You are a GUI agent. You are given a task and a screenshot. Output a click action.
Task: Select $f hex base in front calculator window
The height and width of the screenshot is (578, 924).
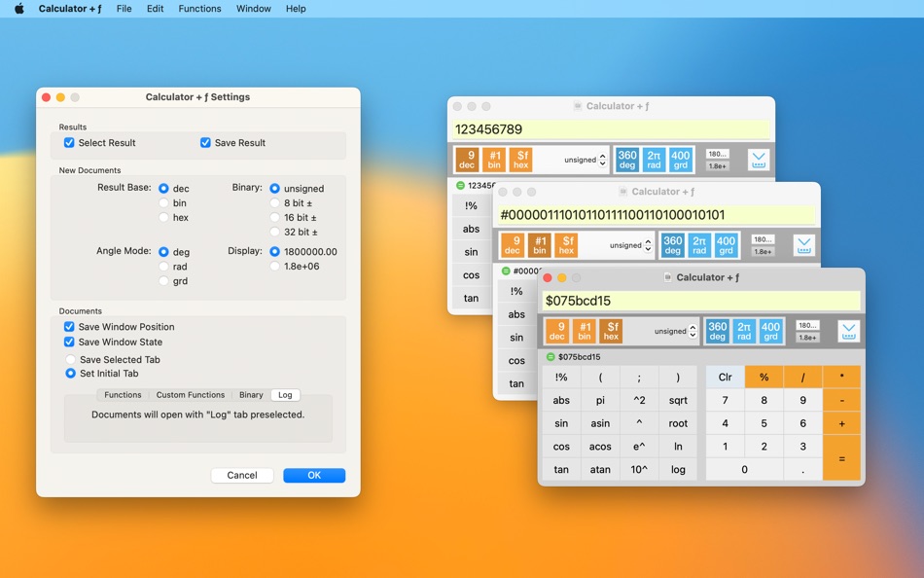[611, 331]
